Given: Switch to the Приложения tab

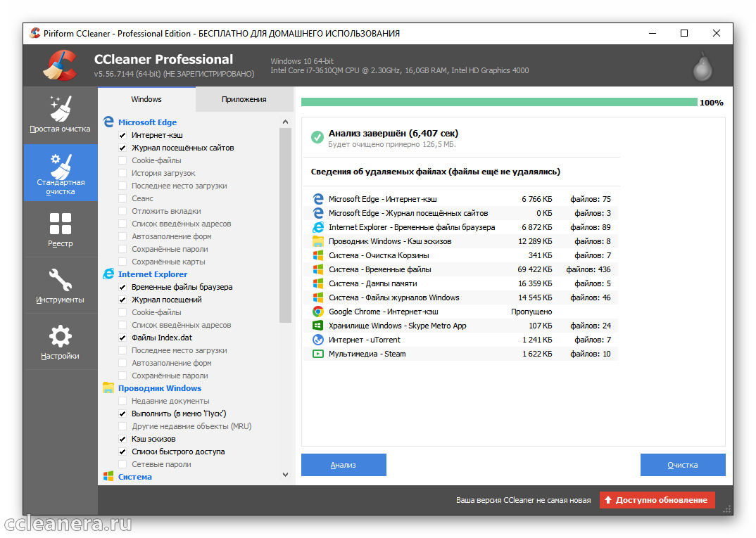Looking at the screenshot, I should click(244, 99).
